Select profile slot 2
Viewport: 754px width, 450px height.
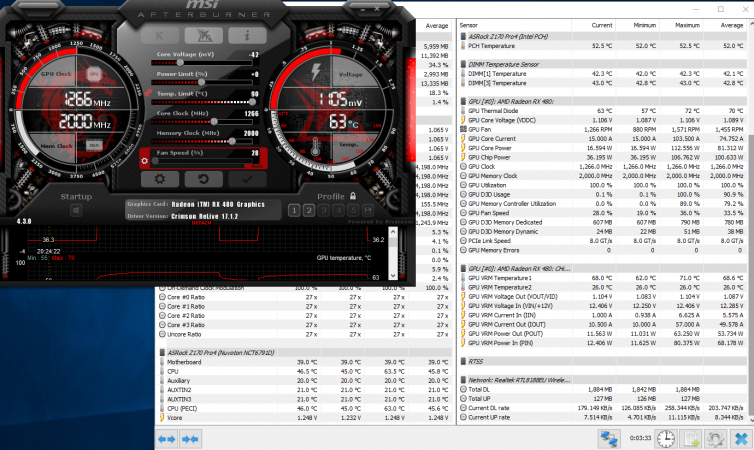(309, 211)
